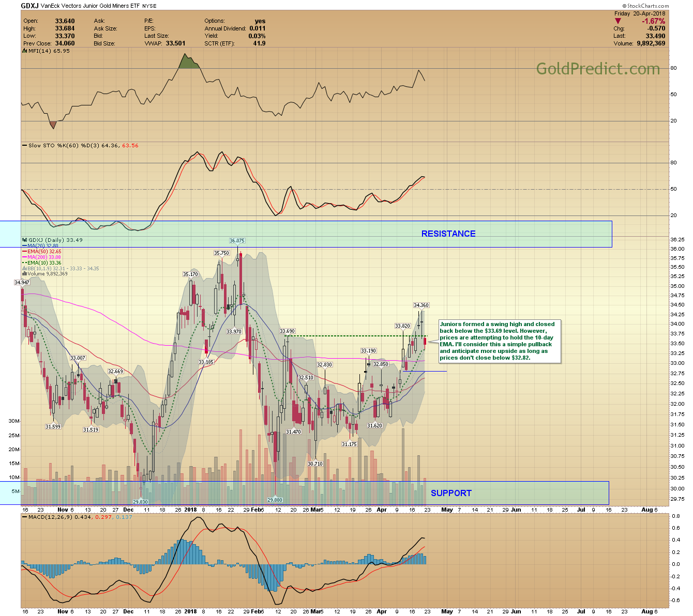Image resolution: width=693 pixels, height=616 pixels.
Task: Click the magenta MA(200) legend line marker
Action: point(24,257)
